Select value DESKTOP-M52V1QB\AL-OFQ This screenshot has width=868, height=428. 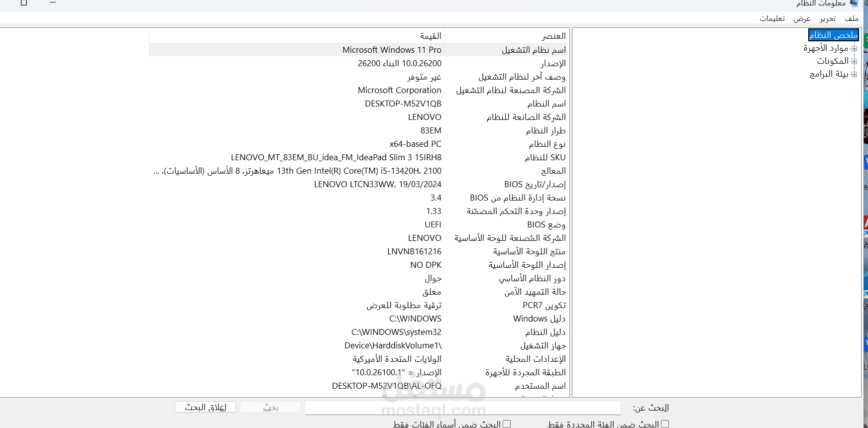[386, 386]
